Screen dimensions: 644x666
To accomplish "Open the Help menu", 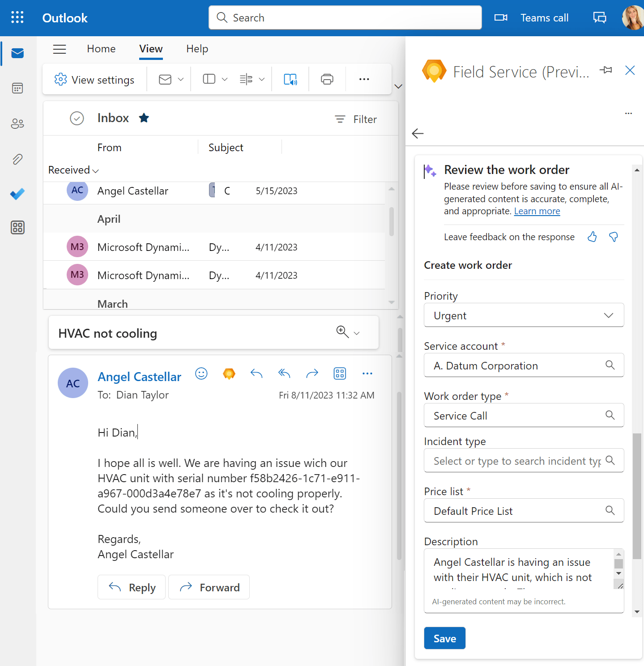I will [x=197, y=49].
